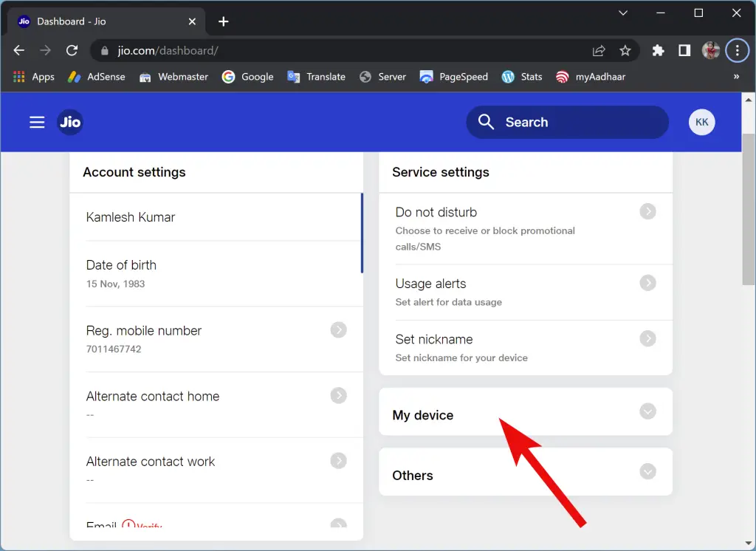The image size is (756, 551).
Task: Open the Chrome three-dot menu
Action: pyautogui.click(x=737, y=50)
